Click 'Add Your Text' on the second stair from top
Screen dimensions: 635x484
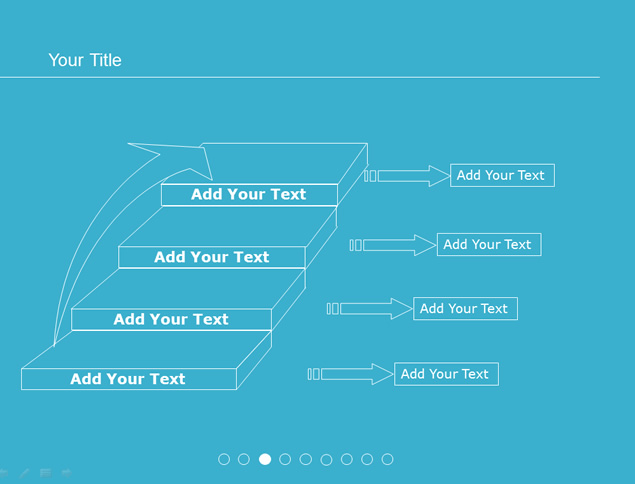click(x=211, y=257)
